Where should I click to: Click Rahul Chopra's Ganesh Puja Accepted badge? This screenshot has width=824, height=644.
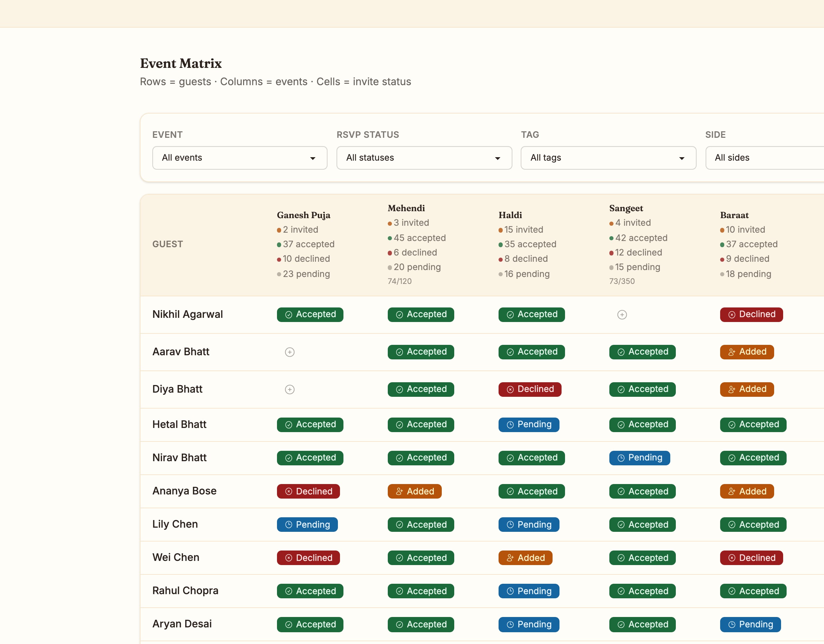coord(310,591)
